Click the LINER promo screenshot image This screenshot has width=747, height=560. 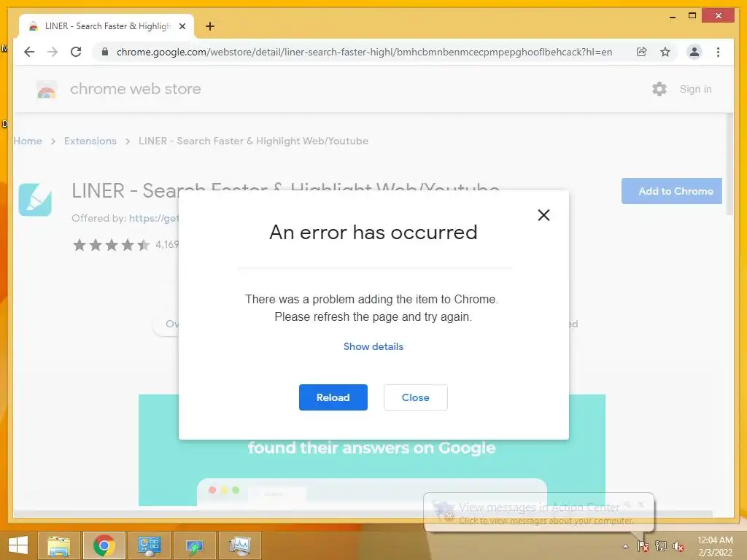coord(371,472)
